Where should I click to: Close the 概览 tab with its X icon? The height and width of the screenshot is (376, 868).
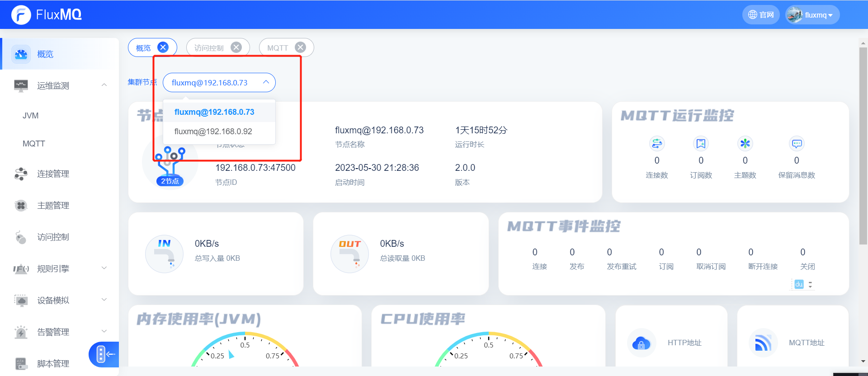click(x=163, y=47)
